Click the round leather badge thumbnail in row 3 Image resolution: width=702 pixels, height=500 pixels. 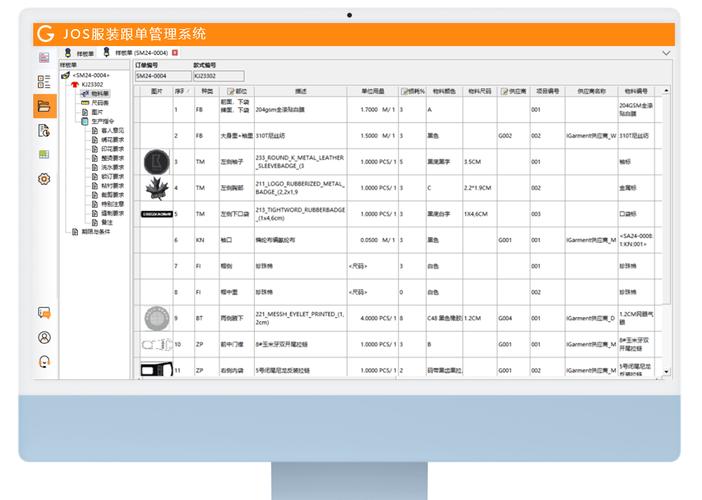(155, 161)
